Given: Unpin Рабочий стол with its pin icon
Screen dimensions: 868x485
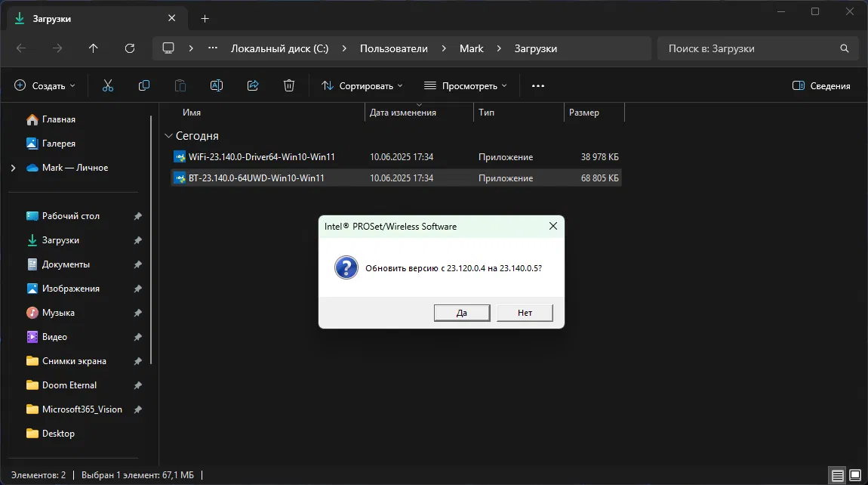Looking at the screenshot, I should [x=138, y=216].
